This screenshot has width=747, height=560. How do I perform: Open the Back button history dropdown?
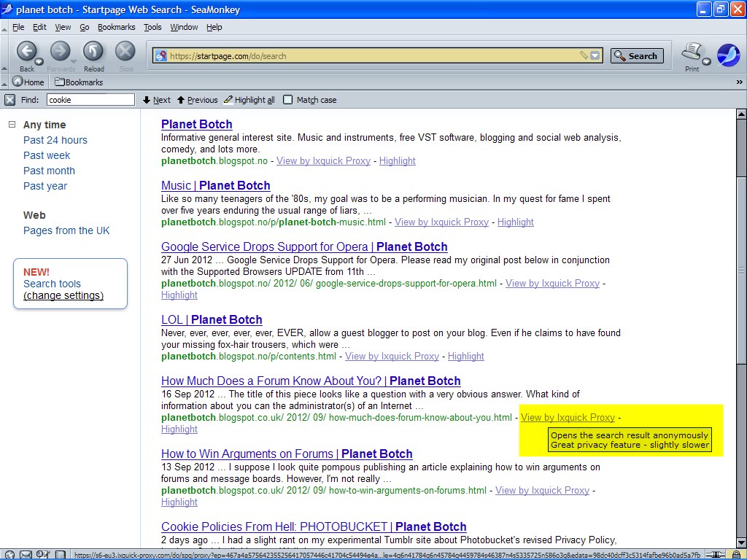pyautogui.click(x=39, y=61)
